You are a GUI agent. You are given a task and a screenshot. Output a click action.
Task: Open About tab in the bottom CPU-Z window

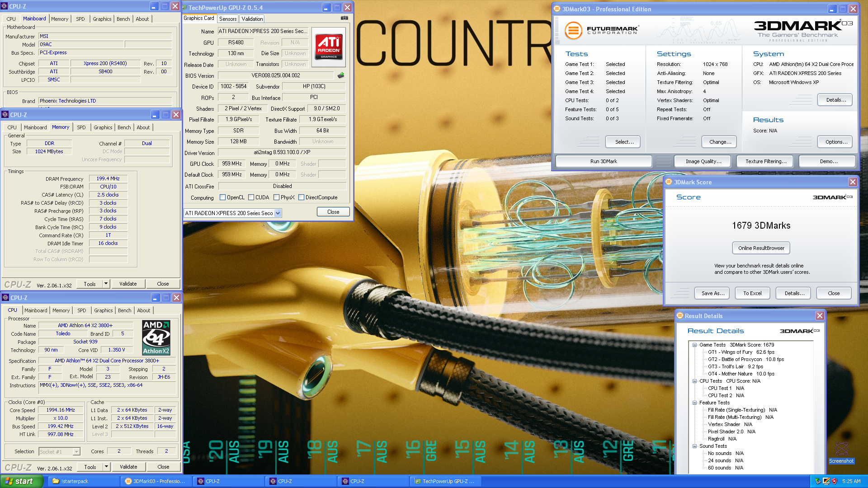click(x=144, y=310)
